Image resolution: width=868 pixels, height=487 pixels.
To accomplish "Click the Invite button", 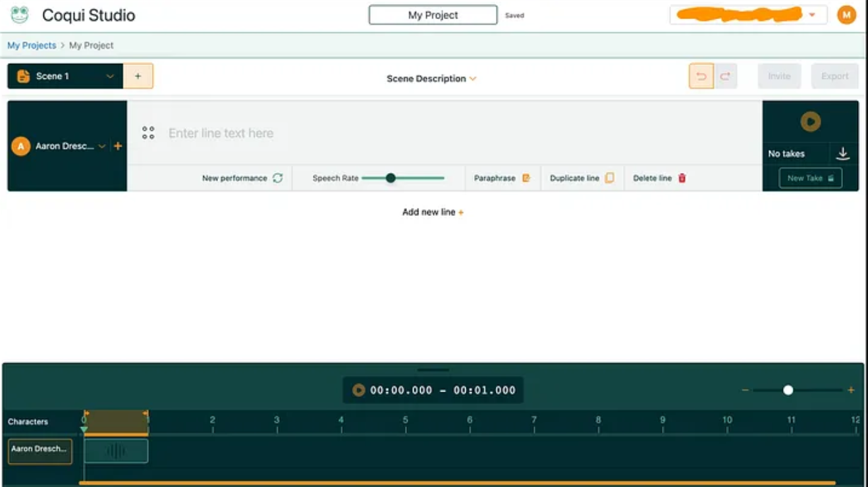I will click(779, 76).
